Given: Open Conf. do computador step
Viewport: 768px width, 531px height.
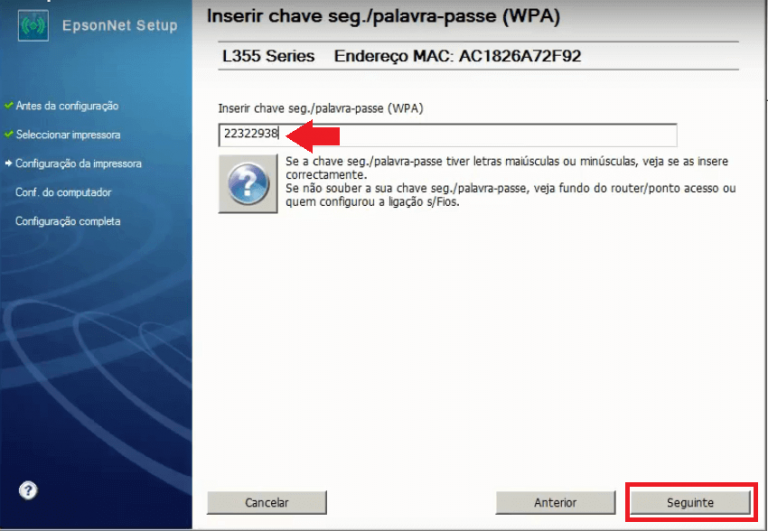Looking at the screenshot, I should [63, 192].
